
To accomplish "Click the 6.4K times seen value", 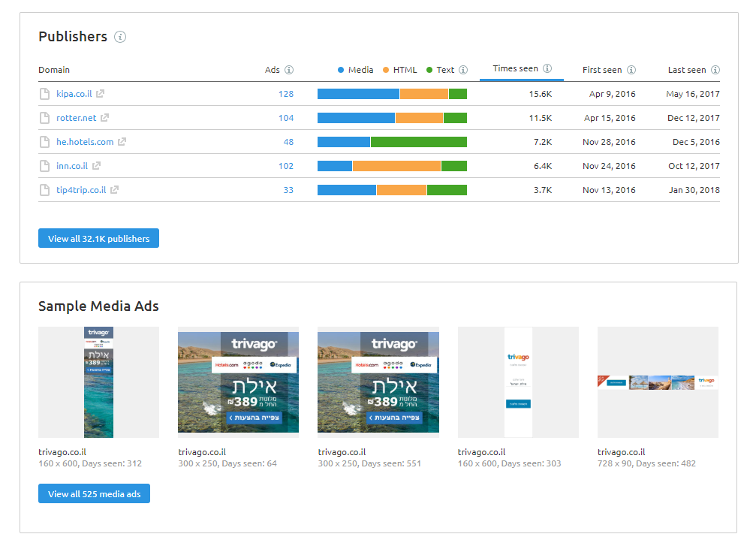I will click(542, 166).
